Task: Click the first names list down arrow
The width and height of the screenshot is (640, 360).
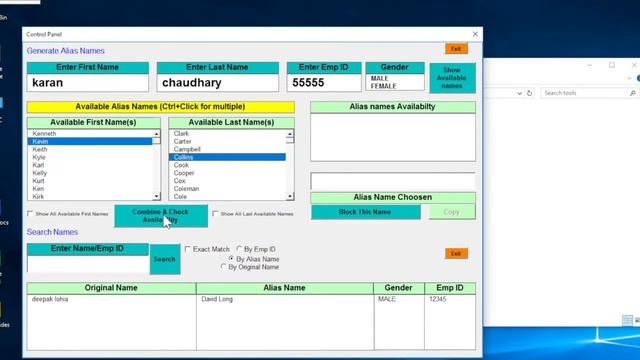Action: 156,196
